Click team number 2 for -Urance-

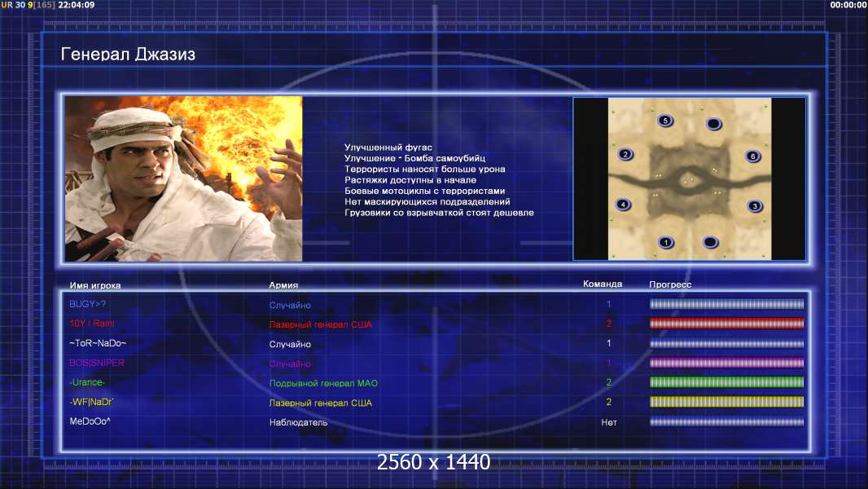pos(608,382)
